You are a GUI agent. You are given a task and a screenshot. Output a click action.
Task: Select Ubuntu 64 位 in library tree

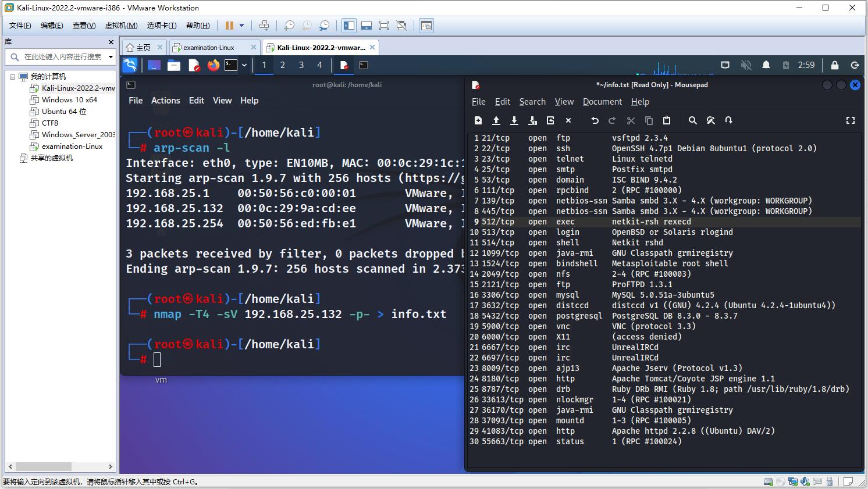click(x=64, y=112)
